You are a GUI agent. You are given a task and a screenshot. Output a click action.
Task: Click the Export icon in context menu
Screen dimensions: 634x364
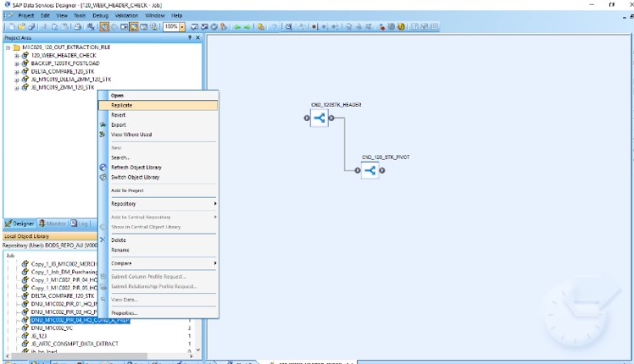[x=103, y=124]
